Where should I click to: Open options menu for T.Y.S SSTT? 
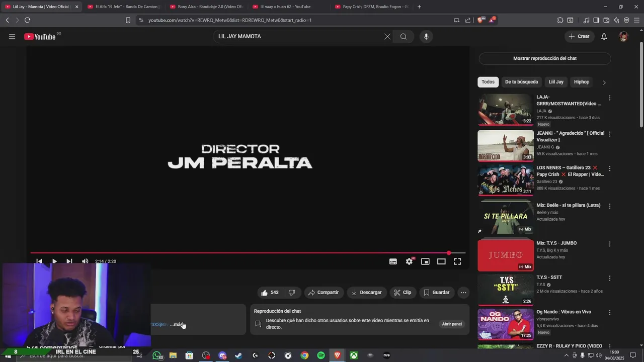[610, 278]
